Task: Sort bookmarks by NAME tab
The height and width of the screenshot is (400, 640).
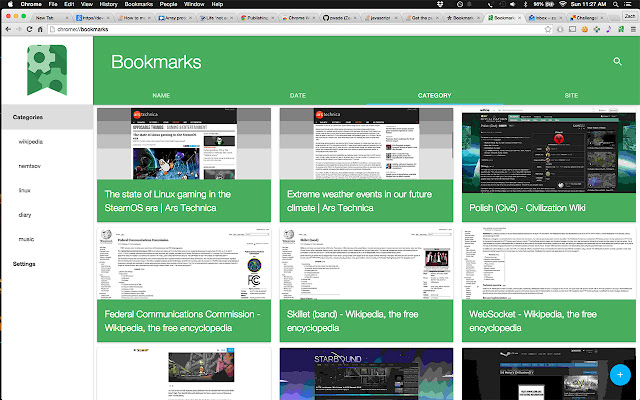Action: (x=161, y=96)
